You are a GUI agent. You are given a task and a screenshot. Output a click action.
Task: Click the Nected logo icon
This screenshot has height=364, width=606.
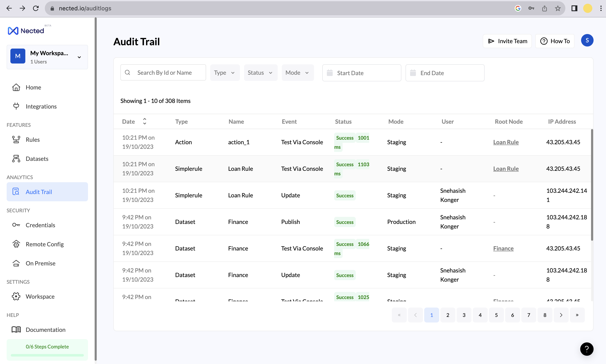[13, 31]
